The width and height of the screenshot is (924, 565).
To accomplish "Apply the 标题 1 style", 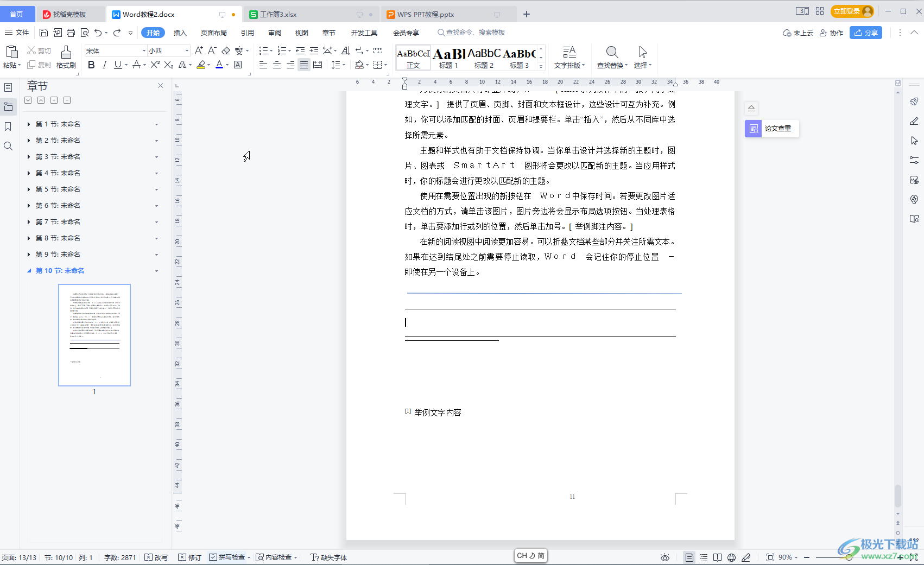I will point(448,58).
